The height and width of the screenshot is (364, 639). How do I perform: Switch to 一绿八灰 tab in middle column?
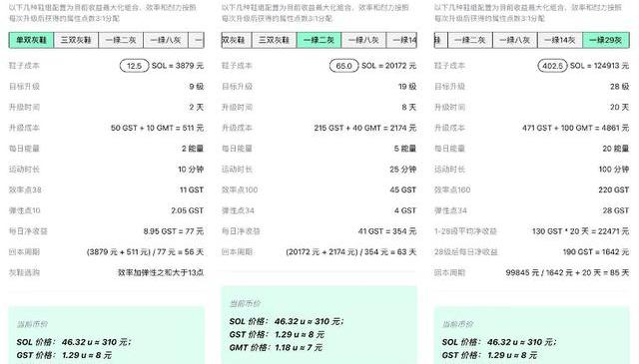click(x=363, y=40)
